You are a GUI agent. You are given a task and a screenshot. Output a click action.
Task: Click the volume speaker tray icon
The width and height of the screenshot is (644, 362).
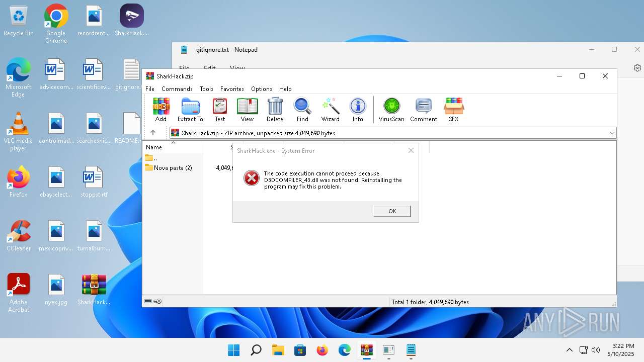coord(596,350)
